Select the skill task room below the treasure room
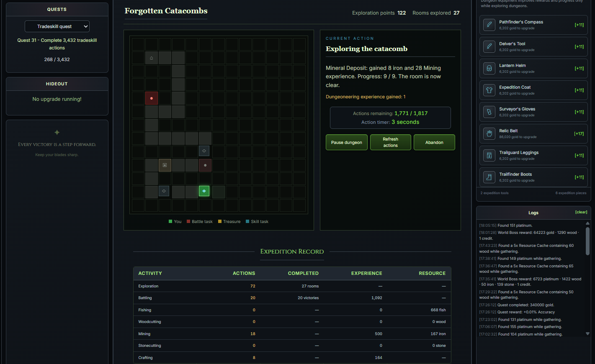This screenshot has width=595, height=364. [164, 191]
